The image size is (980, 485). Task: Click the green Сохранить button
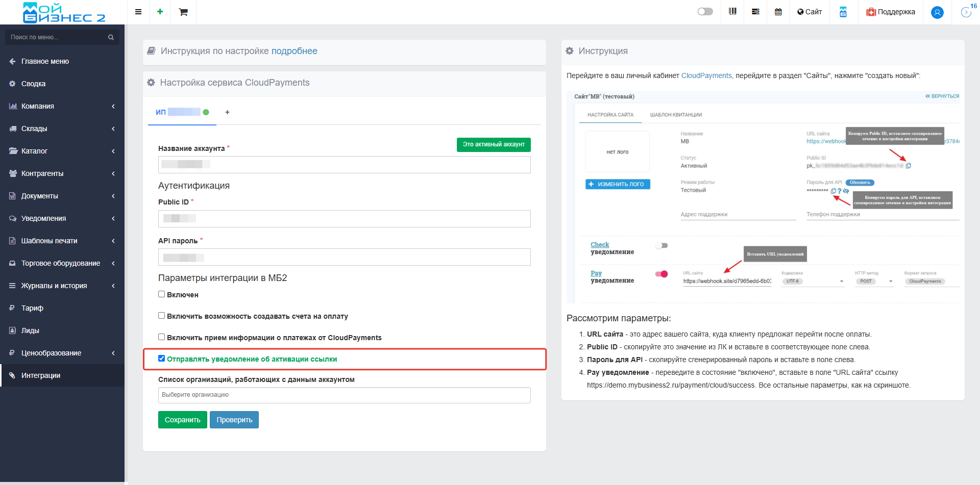[x=182, y=420]
